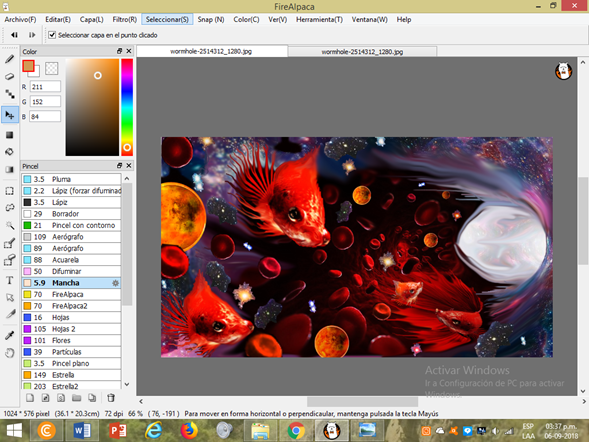Select the Pluma brush
The width and height of the screenshot is (589, 442).
(x=71, y=179)
